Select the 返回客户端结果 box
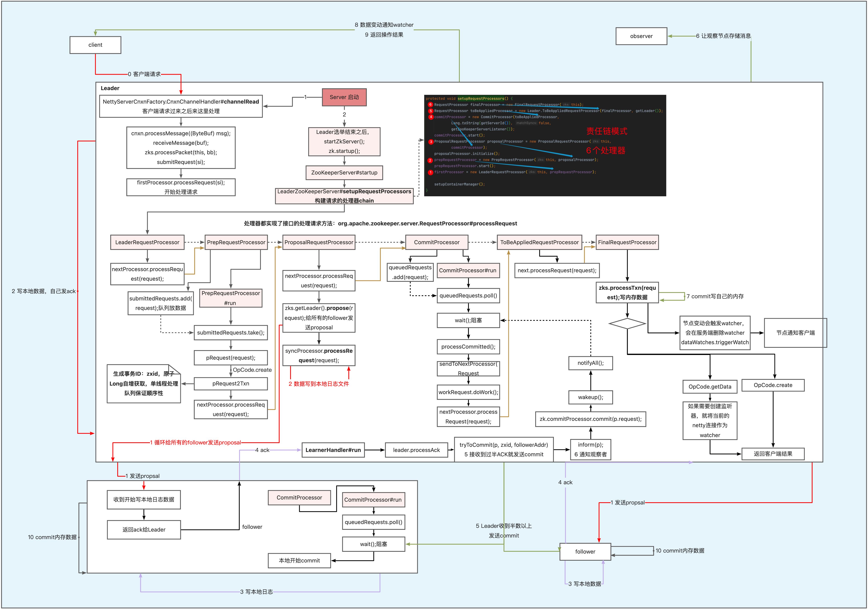868x609 pixels. tap(773, 454)
